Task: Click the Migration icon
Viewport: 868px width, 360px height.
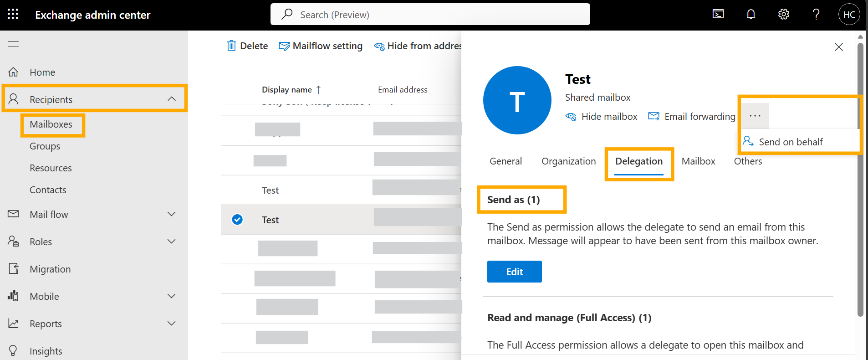Action: point(14,268)
